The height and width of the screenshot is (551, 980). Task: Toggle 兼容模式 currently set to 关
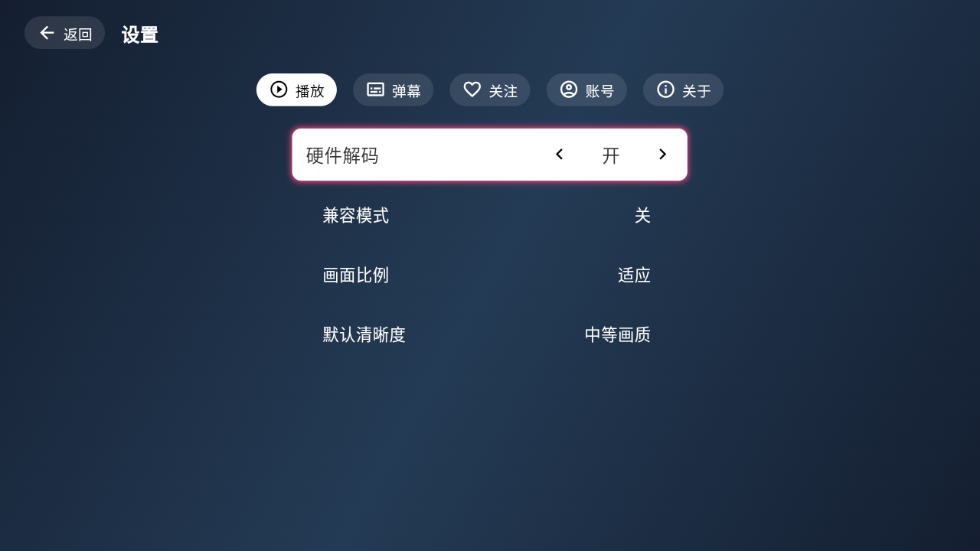point(642,216)
